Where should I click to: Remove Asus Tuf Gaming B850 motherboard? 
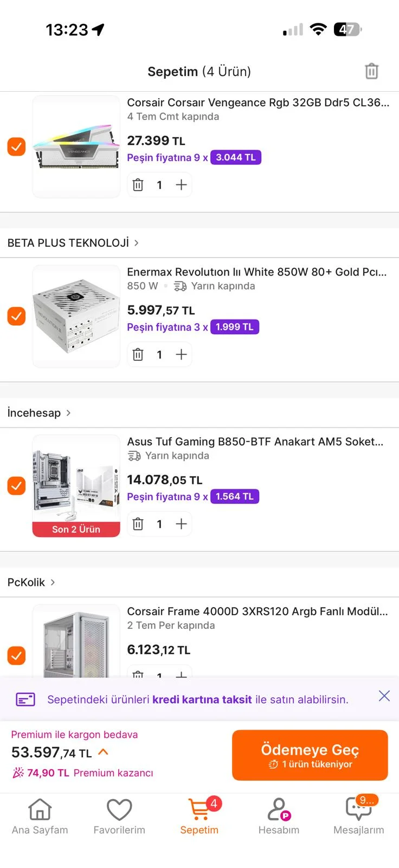pyautogui.click(x=138, y=524)
